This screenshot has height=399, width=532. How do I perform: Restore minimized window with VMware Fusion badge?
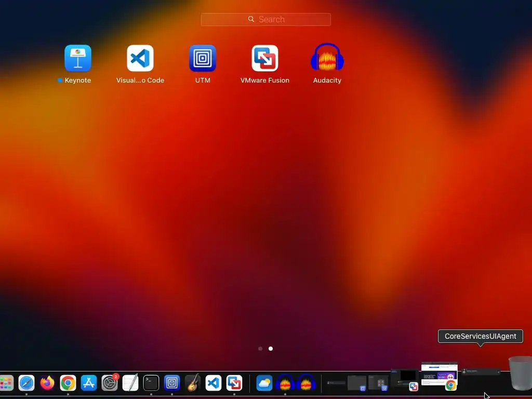click(404, 380)
